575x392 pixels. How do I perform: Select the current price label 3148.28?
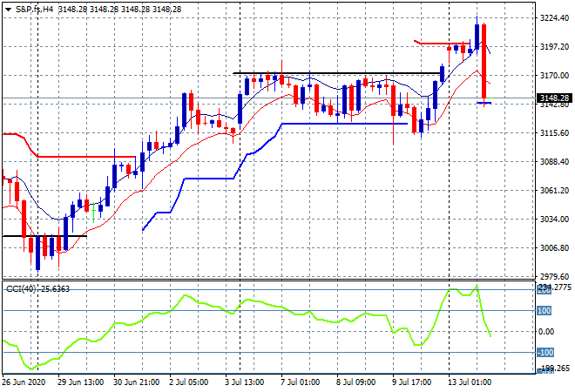(554, 98)
